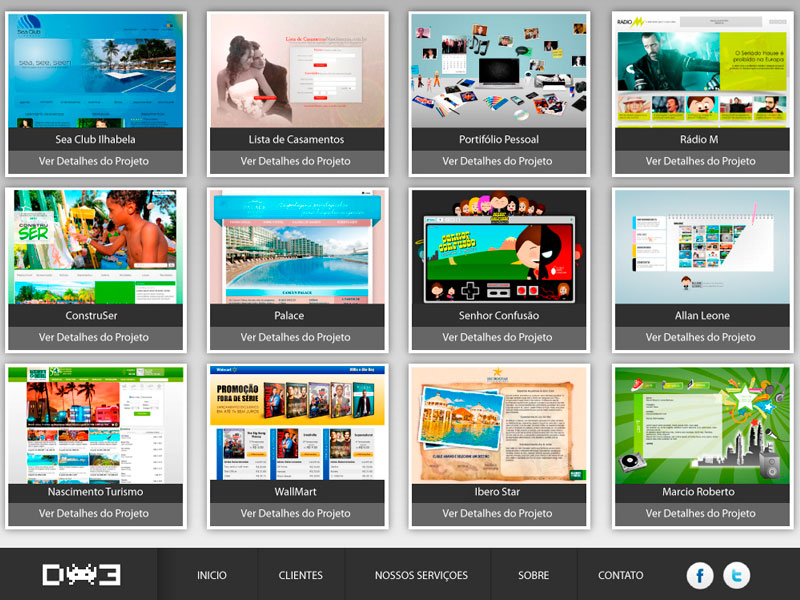Open the SOBRE page
Screen dimensions: 800x600
pyautogui.click(x=534, y=575)
